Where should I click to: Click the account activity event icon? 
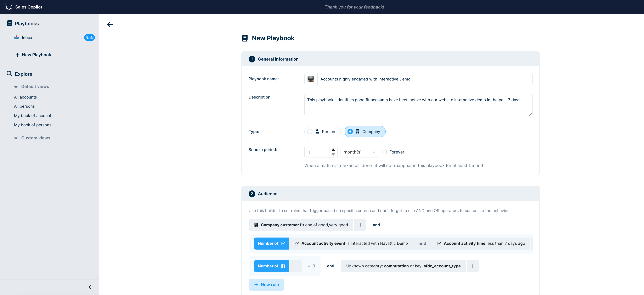(x=296, y=243)
